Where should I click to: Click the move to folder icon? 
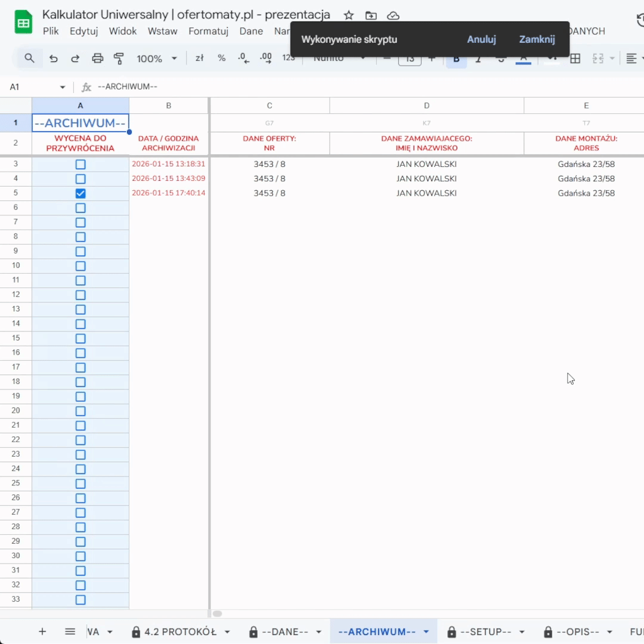point(371,16)
